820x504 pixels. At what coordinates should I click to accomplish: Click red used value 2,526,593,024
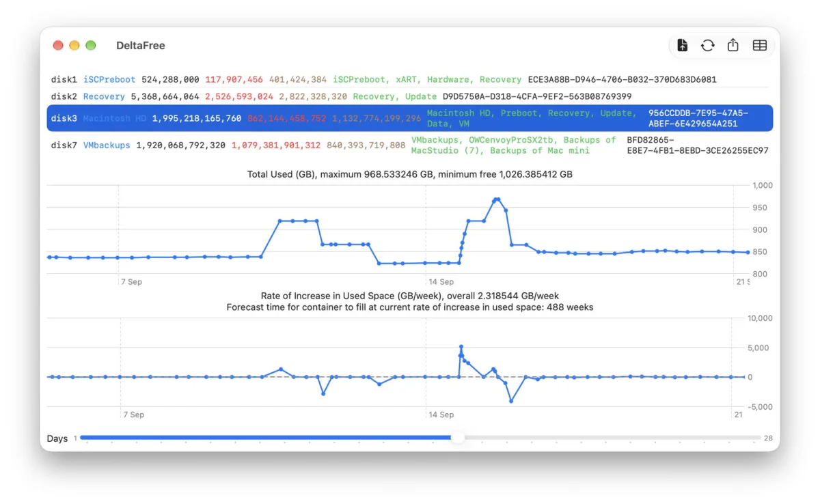239,97
